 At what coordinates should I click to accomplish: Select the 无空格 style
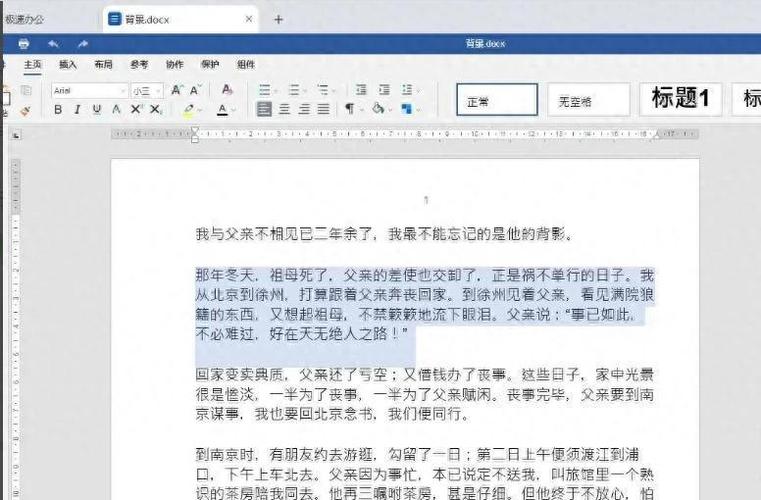(588, 99)
